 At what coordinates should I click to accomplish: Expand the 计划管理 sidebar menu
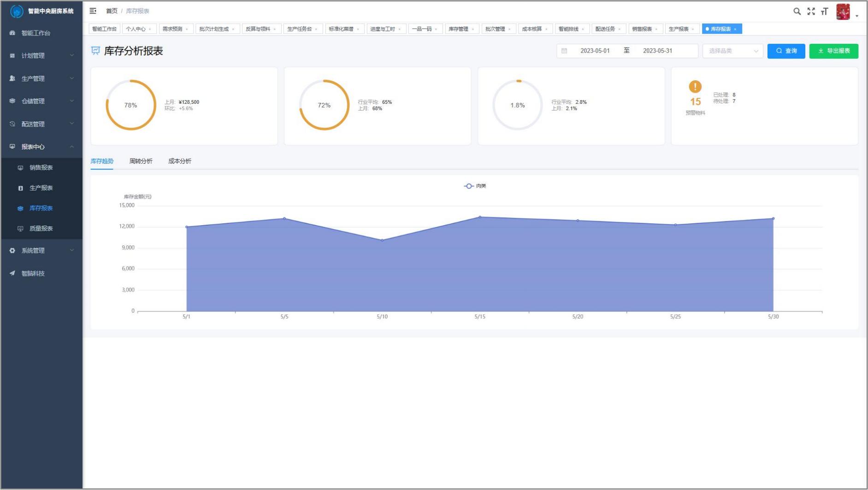(x=41, y=55)
